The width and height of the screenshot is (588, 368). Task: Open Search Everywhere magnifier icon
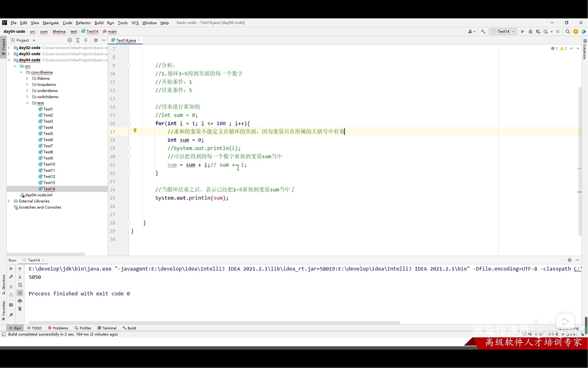pyautogui.click(x=568, y=32)
